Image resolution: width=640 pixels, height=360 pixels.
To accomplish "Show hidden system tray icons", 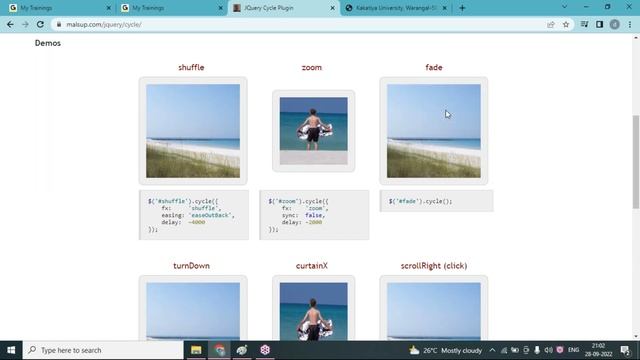I will (492, 350).
